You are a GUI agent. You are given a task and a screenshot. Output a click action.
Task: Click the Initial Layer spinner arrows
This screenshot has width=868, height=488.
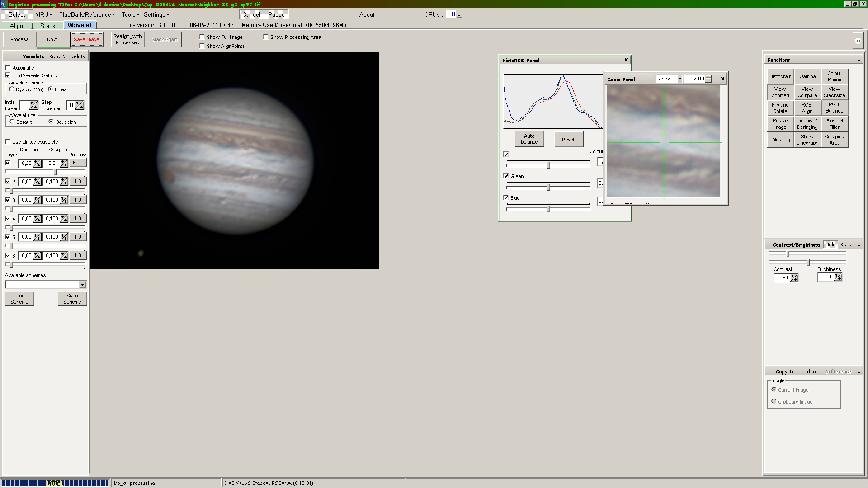[x=34, y=105]
